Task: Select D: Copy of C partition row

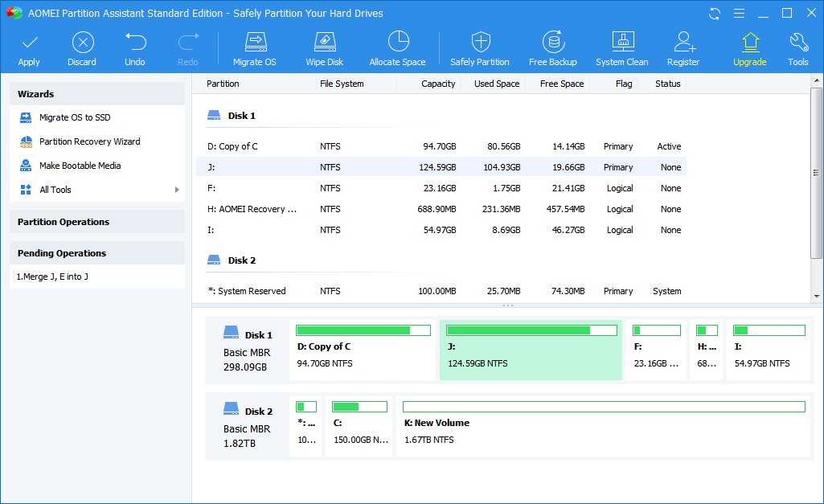Action: [x=441, y=146]
